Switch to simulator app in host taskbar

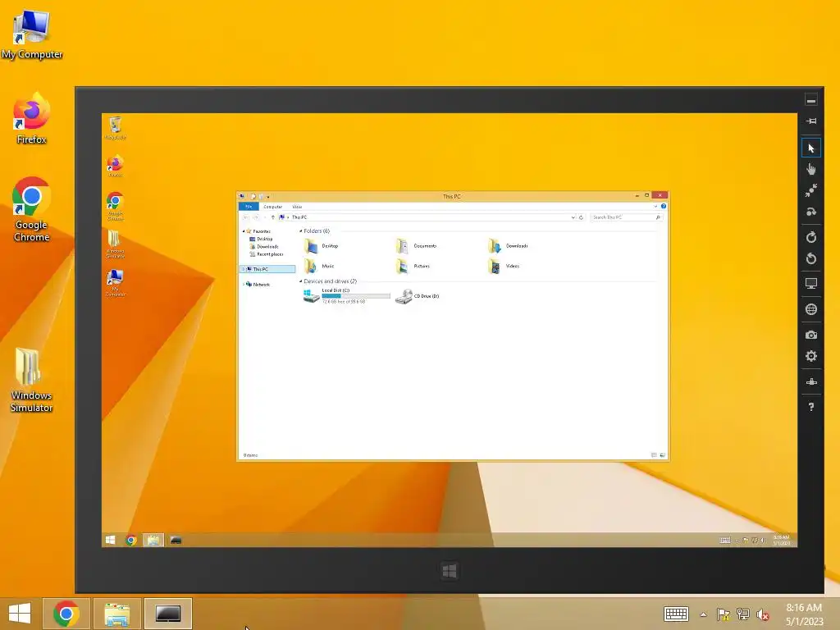tap(167, 614)
